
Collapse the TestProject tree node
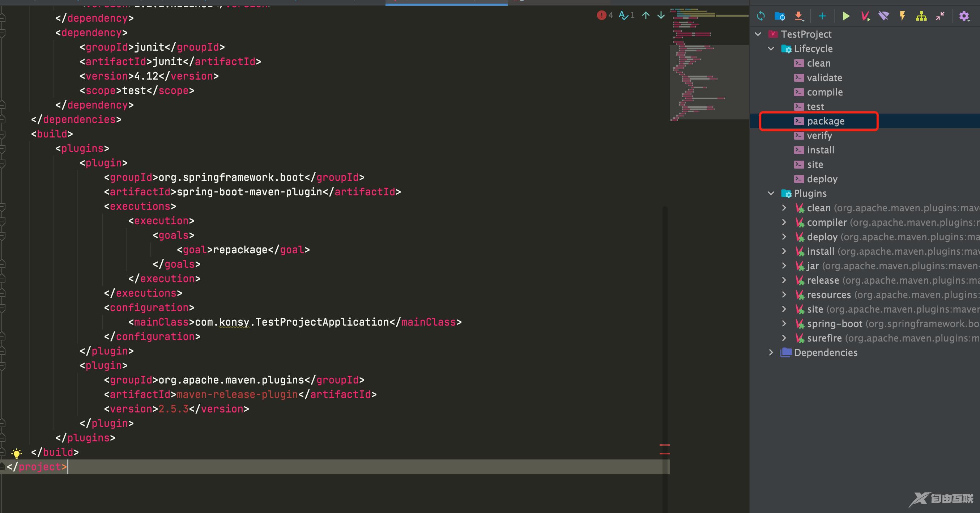click(758, 34)
